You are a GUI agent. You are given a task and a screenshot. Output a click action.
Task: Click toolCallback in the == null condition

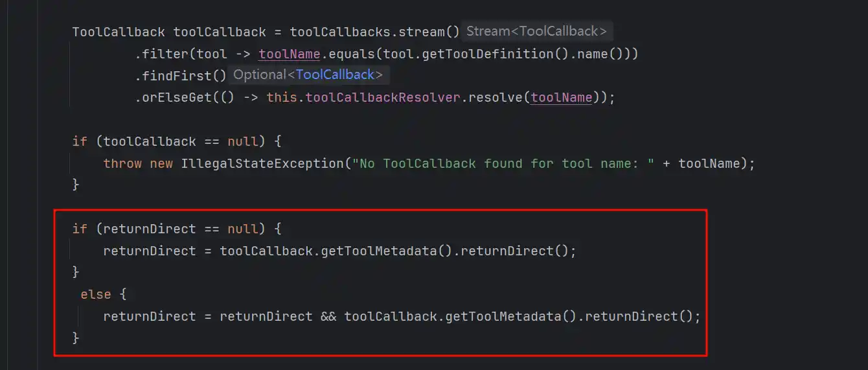coord(149,141)
